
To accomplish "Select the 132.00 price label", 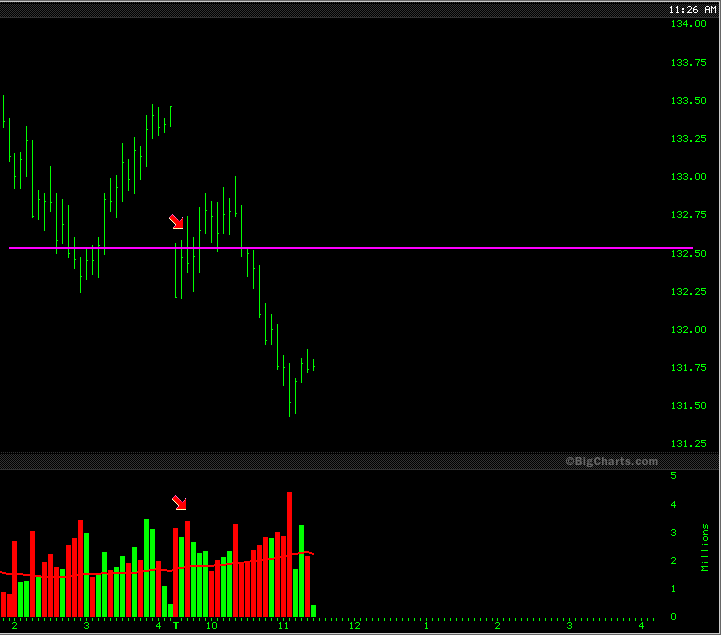I will (688, 330).
